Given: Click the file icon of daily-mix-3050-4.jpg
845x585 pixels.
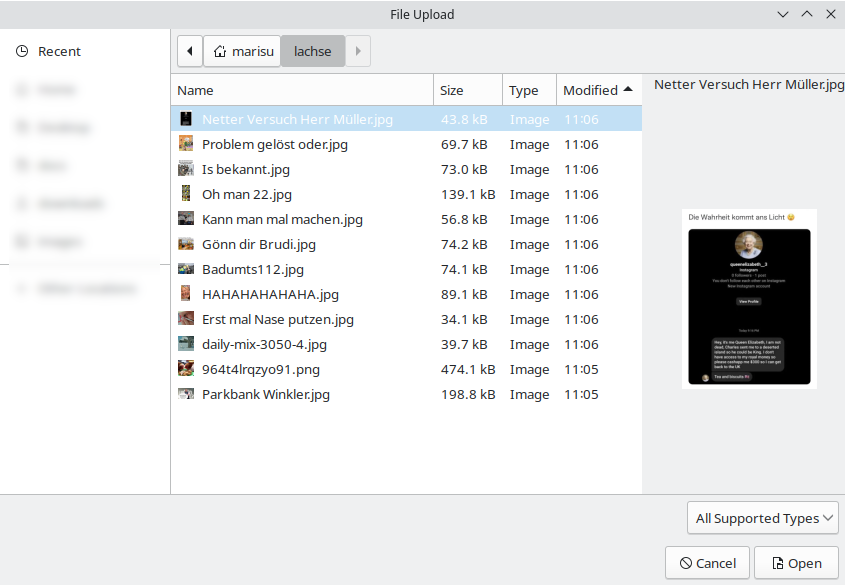Looking at the screenshot, I should (x=186, y=344).
